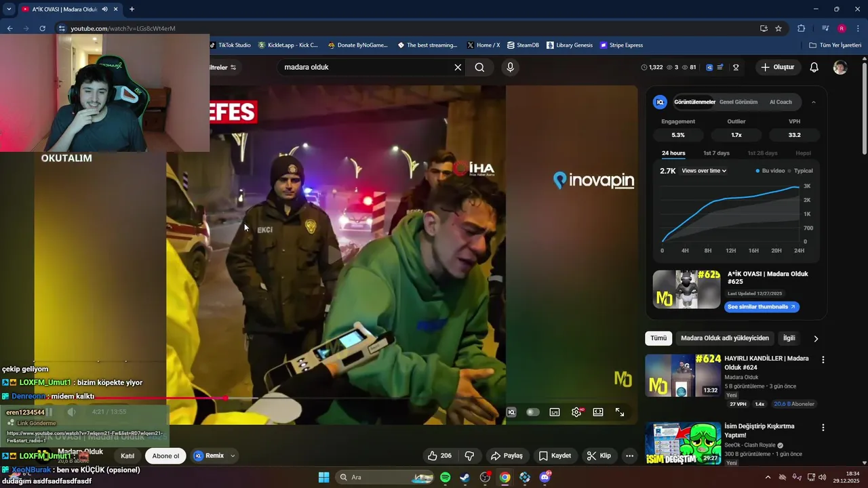This screenshot has height=488, width=868.
Task: Enter fullscreen on the video player
Action: click(x=620, y=412)
